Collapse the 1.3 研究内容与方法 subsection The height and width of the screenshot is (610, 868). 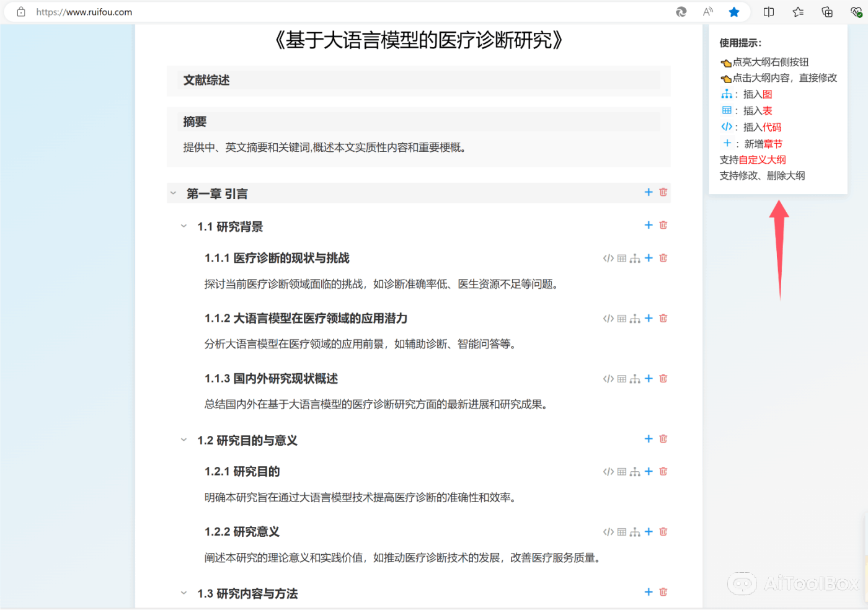[x=184, y=593]
